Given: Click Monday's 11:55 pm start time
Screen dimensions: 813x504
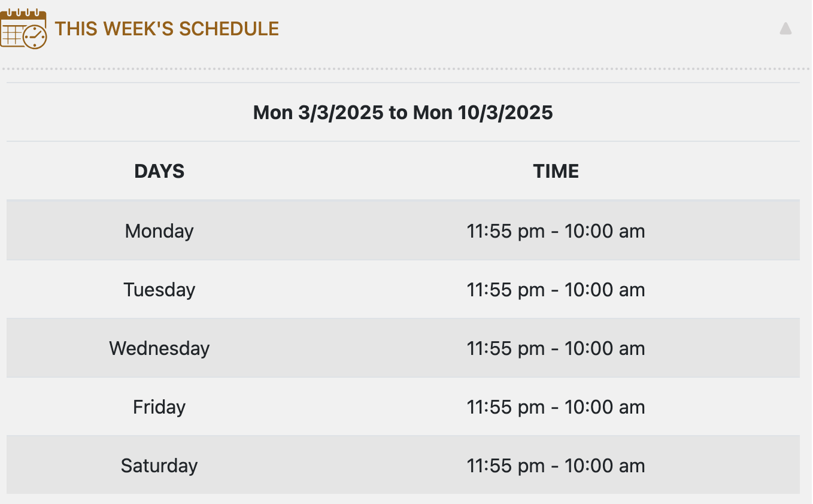Looking at the screenshot, I should coord(505,231).
